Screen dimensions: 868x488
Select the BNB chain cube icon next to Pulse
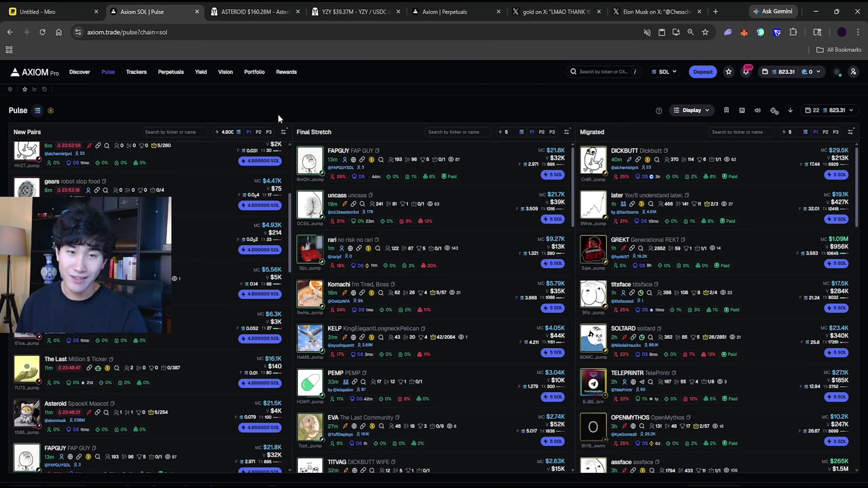[51, 111]
